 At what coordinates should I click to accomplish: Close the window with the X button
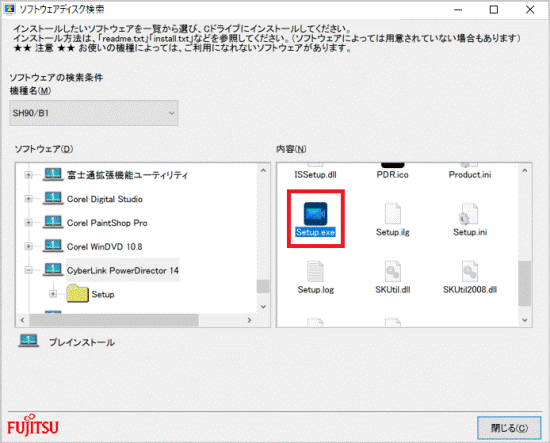530,9
